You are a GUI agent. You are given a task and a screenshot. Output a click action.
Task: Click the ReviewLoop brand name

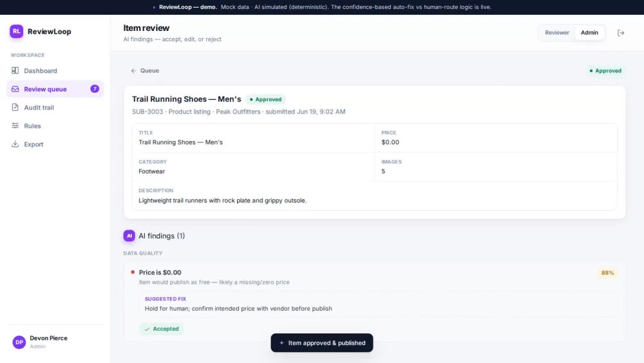point(50,32)
